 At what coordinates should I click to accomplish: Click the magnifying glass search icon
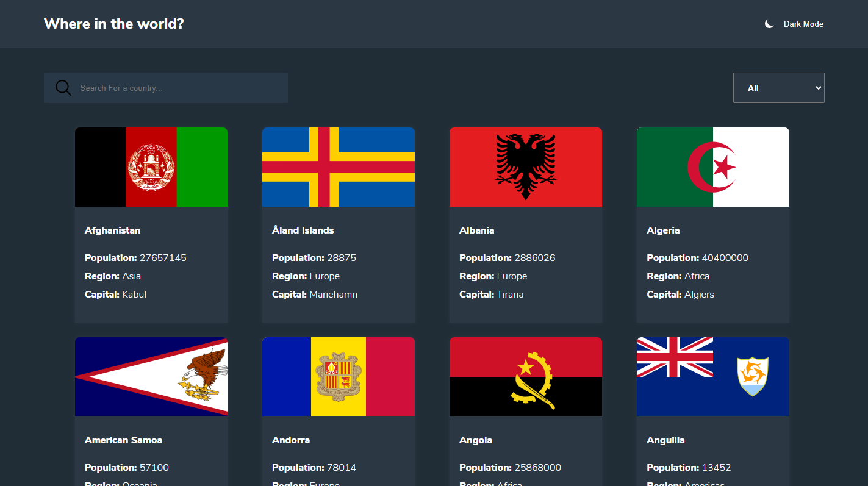coord(63,88)
